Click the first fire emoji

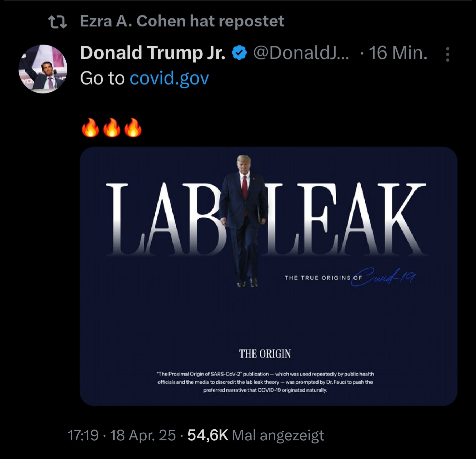click(90, 128)
